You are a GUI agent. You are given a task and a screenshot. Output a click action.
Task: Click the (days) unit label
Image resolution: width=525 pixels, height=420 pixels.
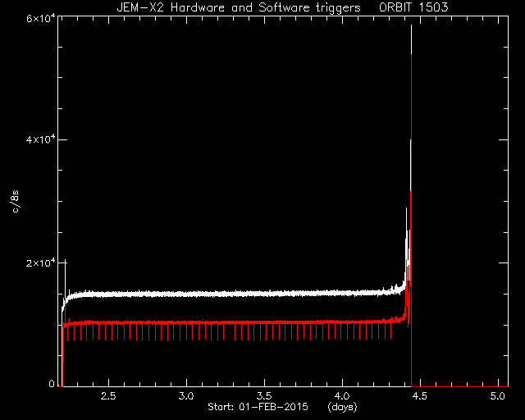point(343,407)
